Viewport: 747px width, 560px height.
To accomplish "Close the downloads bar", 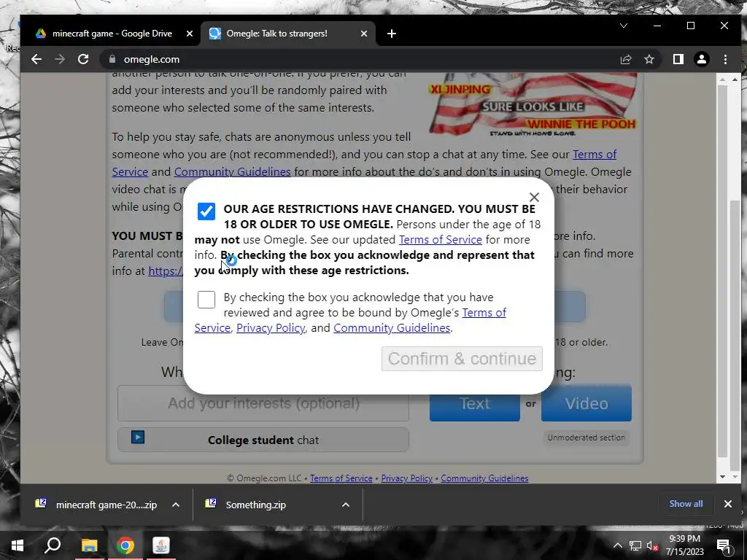I will pyautogui.click(x=727, y=504).
